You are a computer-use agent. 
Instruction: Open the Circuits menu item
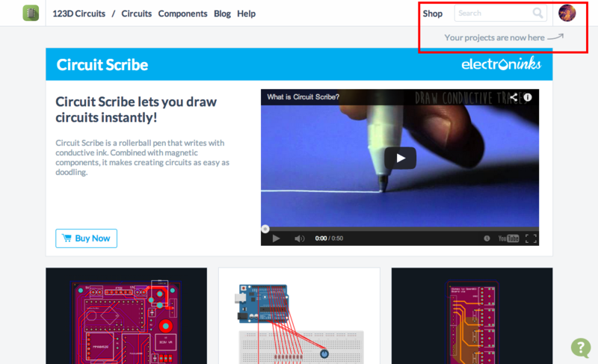pos(137,13)
